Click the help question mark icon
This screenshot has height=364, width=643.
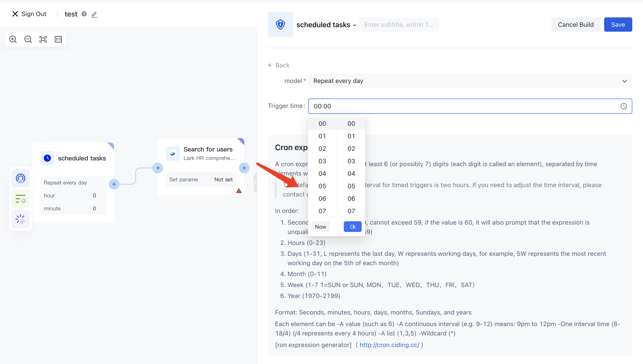pos(84,14)
